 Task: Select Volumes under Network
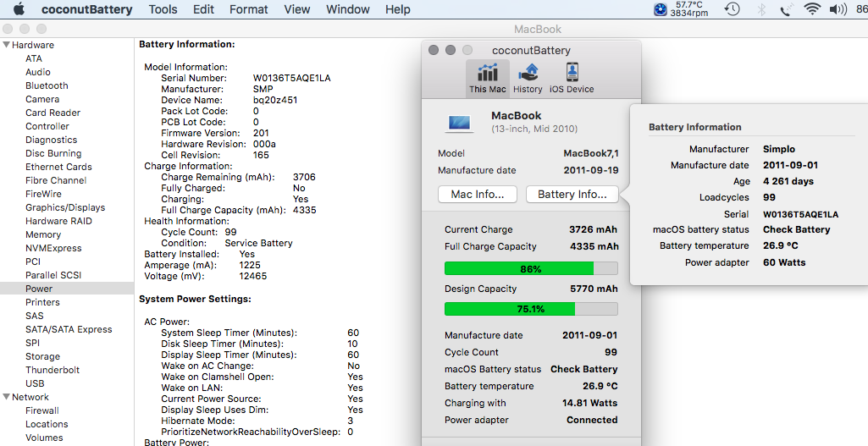pyautogui.click(x=44, y=438)
